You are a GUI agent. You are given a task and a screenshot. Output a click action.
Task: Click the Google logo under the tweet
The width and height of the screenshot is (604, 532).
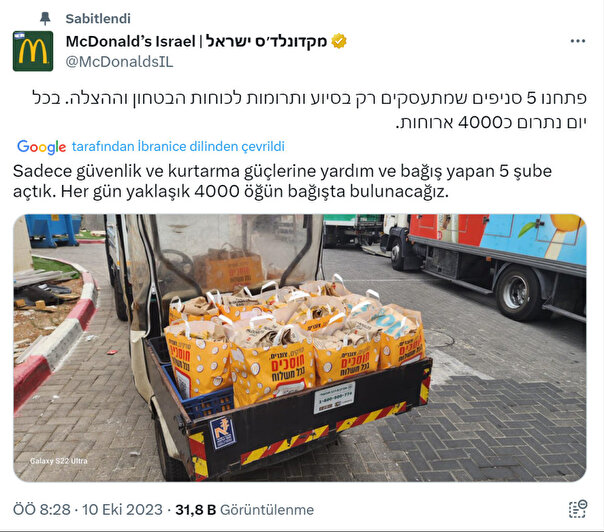click(x=42, y=147)
